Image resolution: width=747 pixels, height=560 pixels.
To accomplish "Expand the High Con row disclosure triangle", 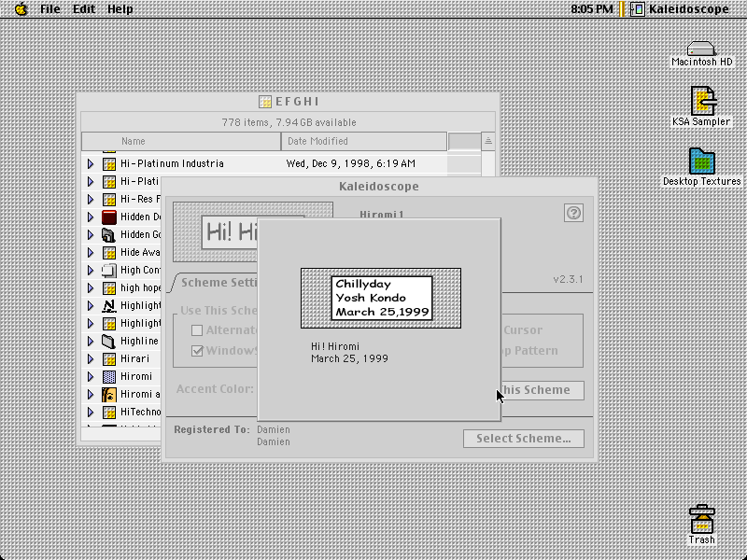I will 91,271.
